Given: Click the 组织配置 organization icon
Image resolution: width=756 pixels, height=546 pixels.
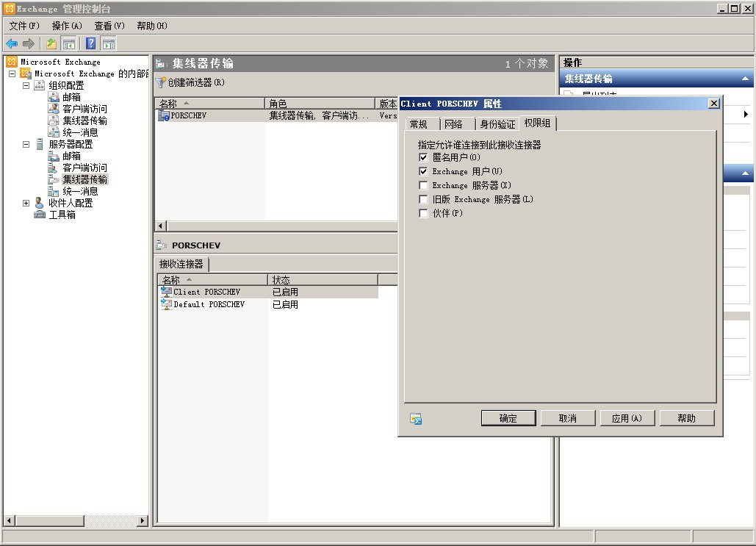Looking at the screenshot, I should tap(40, 85).
